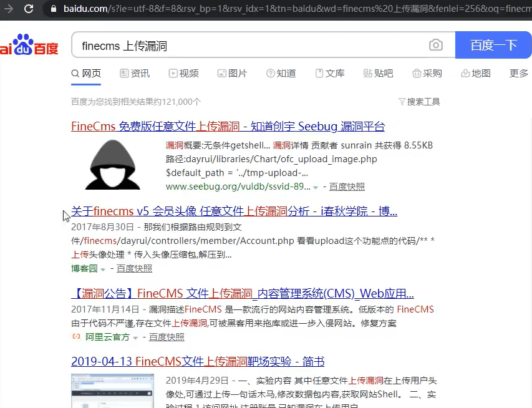Switch to the 贴吧 tab
The width and height of the screenshot is (532, 408).
(379, 74)
